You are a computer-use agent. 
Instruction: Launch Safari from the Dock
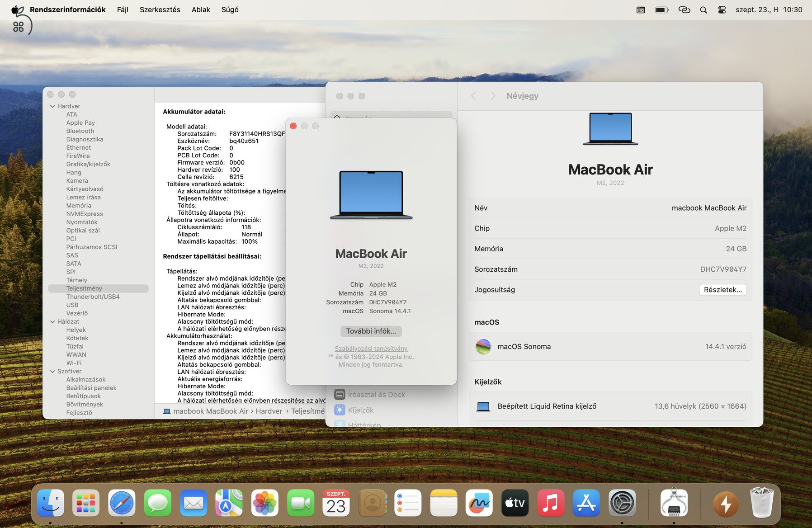click(122, 503)
